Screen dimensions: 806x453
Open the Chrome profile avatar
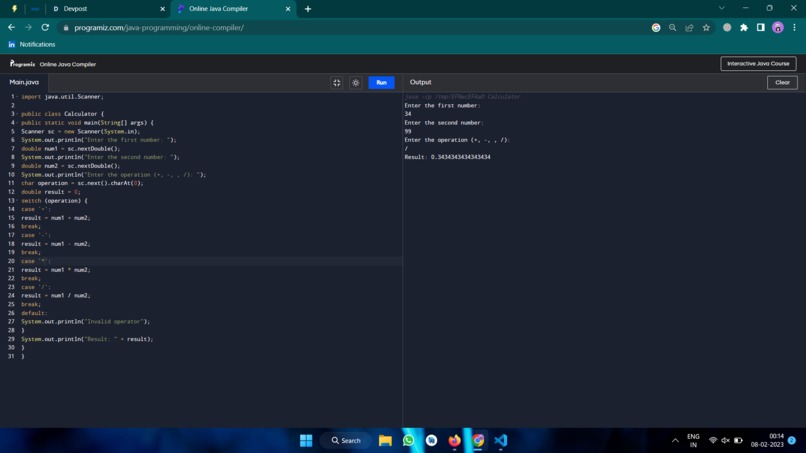pyautogui.click(x=778, y=28)
